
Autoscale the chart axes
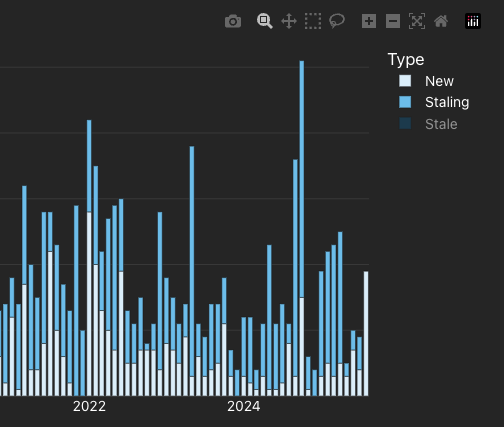point(417,21)
